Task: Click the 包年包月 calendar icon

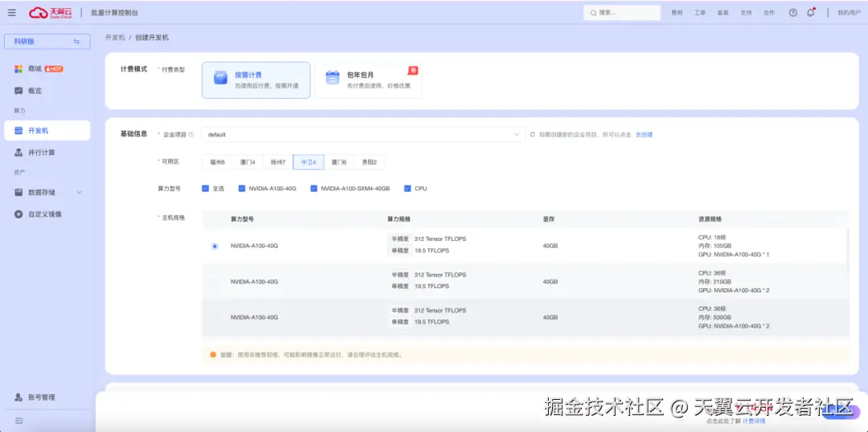Action: click(332, 77)
